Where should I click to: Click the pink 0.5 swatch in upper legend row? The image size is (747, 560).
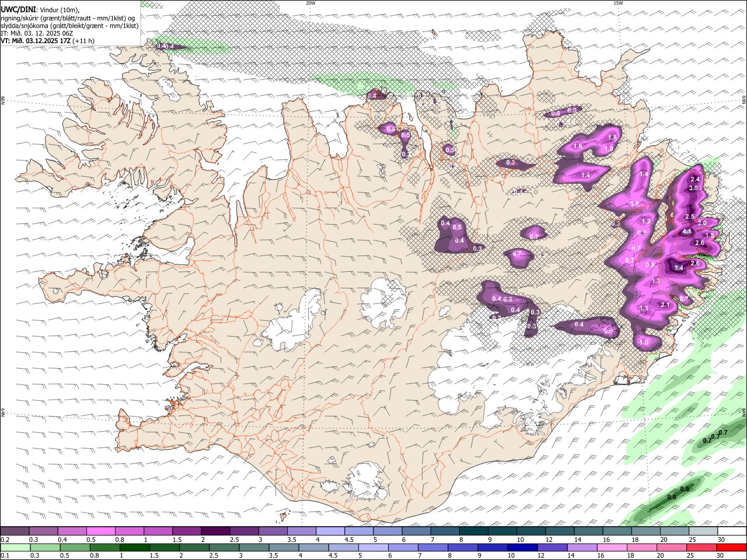coord(100,531)
